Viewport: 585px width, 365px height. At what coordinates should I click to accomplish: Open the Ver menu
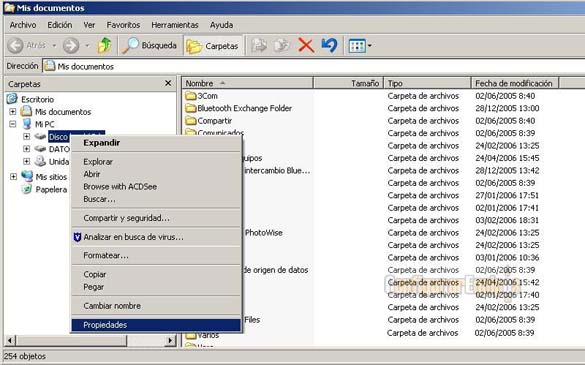pos(89,25)
